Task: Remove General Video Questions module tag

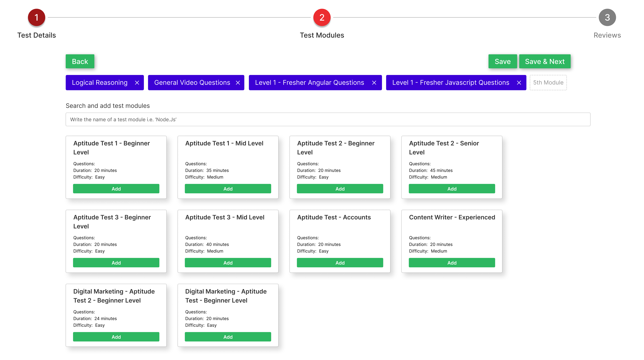Action: (238, 83)
